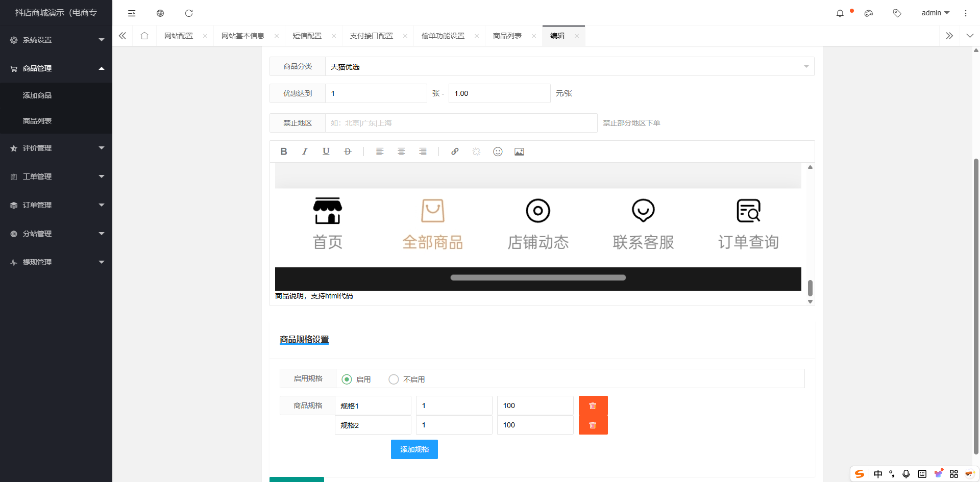Select the 启用 radio button
This screenshot has height=482, width=980.
pos(347,379)
